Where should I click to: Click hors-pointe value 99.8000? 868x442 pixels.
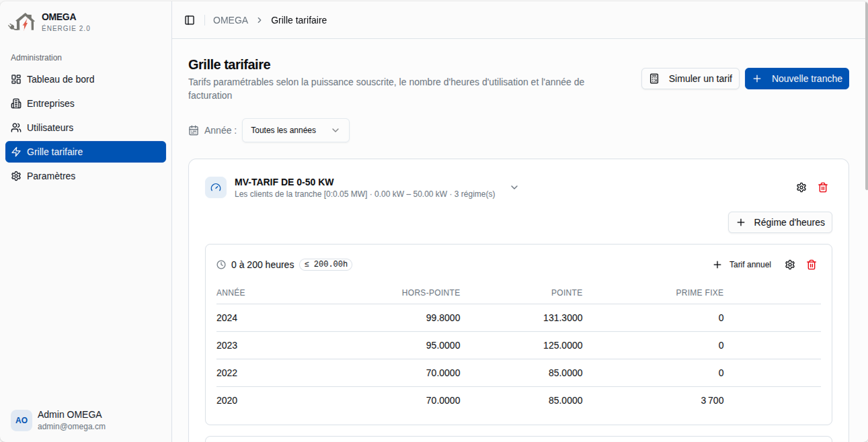click(x=443, y=318)
